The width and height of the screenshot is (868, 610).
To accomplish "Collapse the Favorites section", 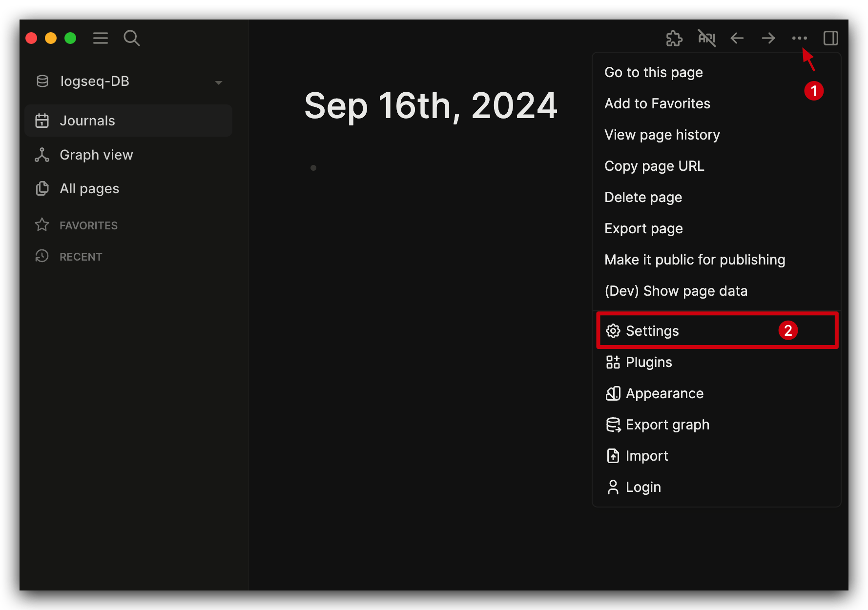I will [x=88, y=225].
